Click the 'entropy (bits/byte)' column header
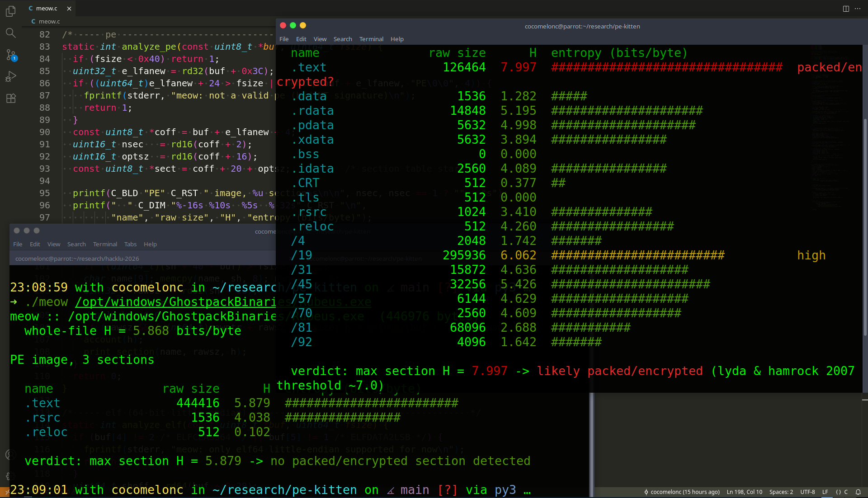 click(x=619, y=53)
